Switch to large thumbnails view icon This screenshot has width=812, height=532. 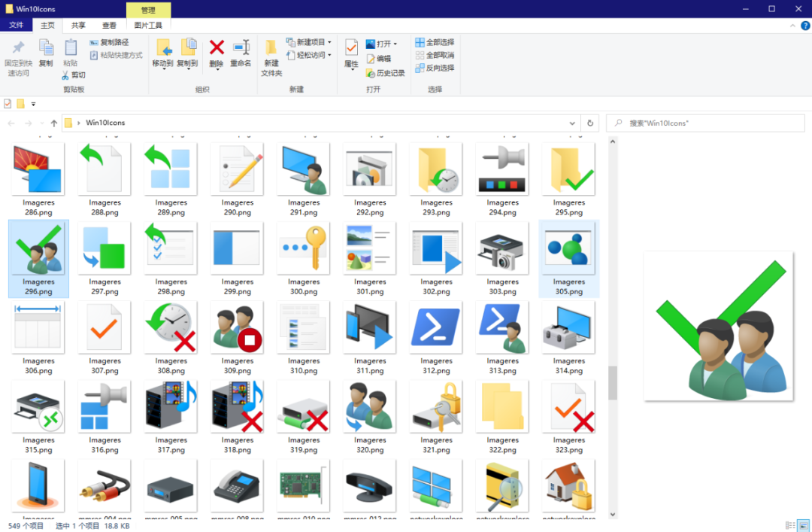(x=803, y=526)
